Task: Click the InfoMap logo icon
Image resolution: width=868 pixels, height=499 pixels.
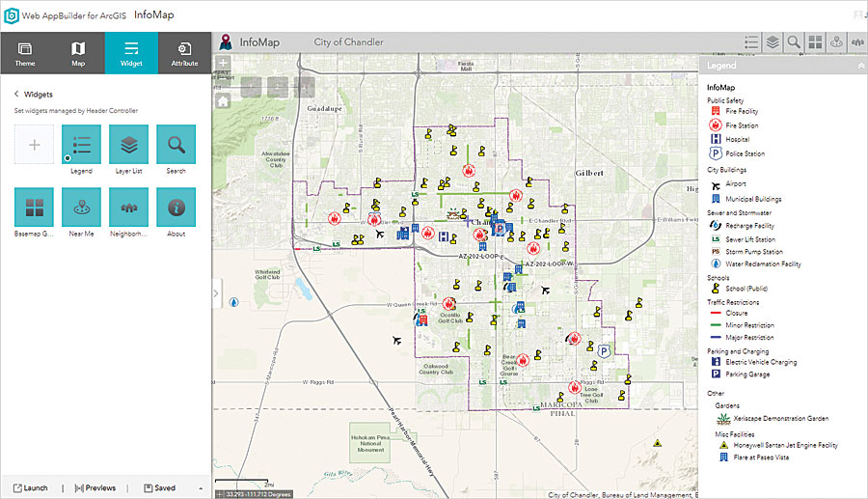Action: click(226, 42)
